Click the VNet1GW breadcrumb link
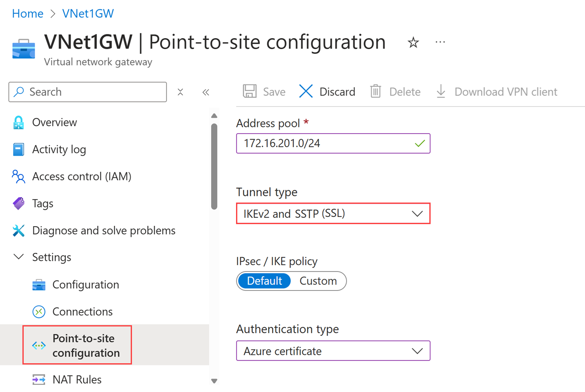This screenshot has height=392, width=585. (x=88, y=14)
